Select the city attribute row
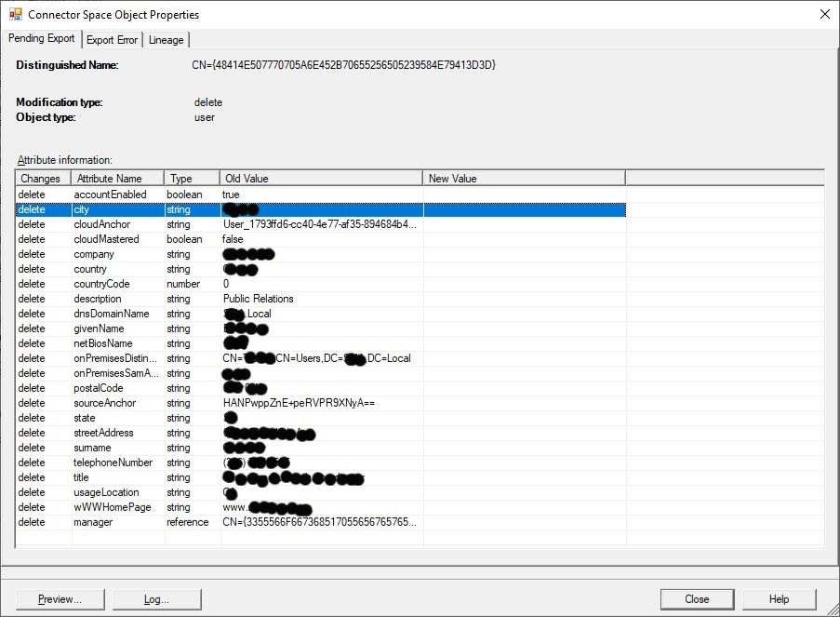This screenshot has width=840, height=617. click(x=321, y=209)
